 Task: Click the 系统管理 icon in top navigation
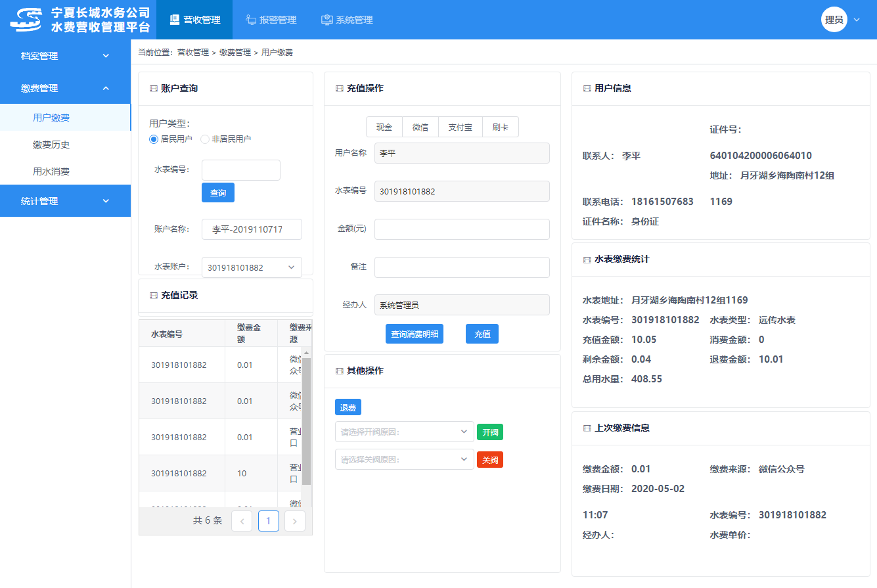[x=326, y=20]
